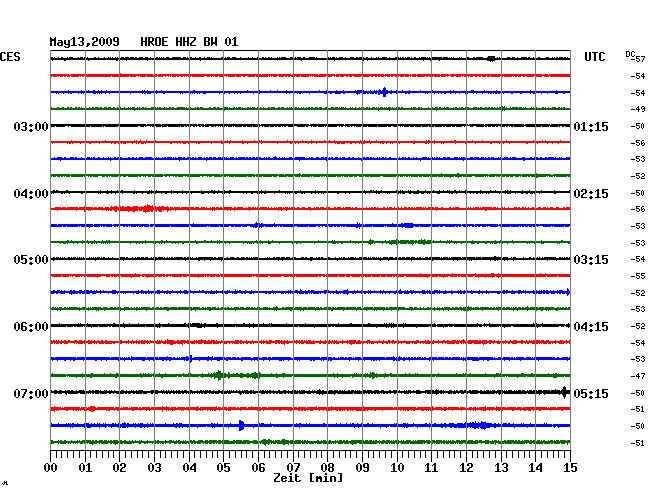Select the 05:00 CES time label
The height and width of the screenshot is (494, 650).
(x=31, y=260)
